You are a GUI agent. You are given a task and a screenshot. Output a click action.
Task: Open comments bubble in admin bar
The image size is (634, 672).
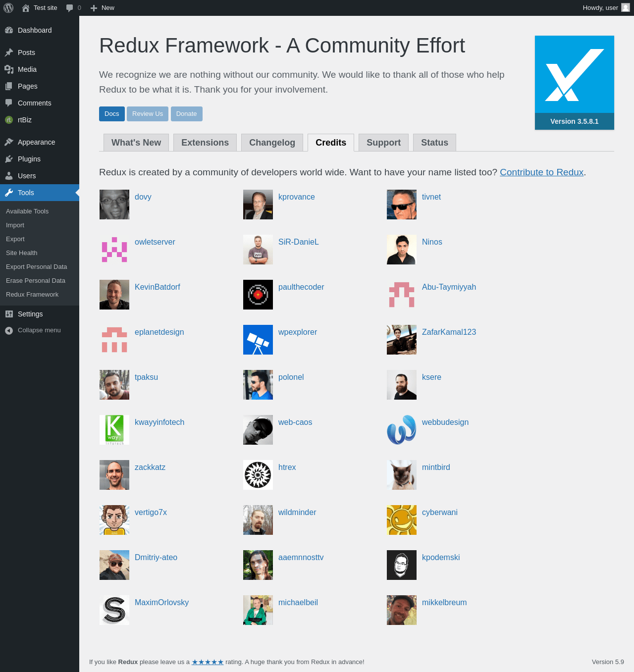click(69, 8)
